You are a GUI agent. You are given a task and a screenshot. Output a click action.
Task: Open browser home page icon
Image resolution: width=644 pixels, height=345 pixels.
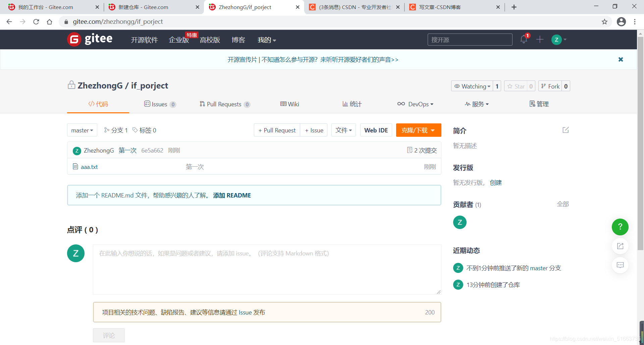pos(50,22)
